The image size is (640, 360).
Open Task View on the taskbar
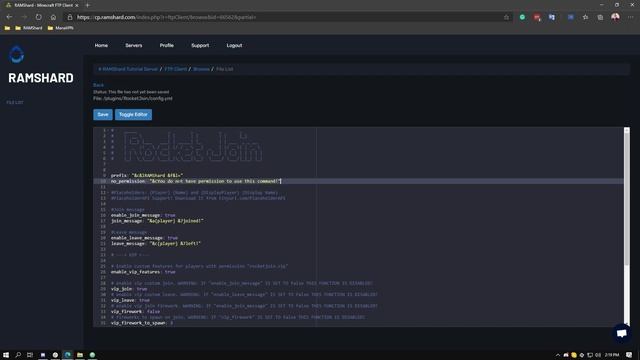[x=30, y=355]
